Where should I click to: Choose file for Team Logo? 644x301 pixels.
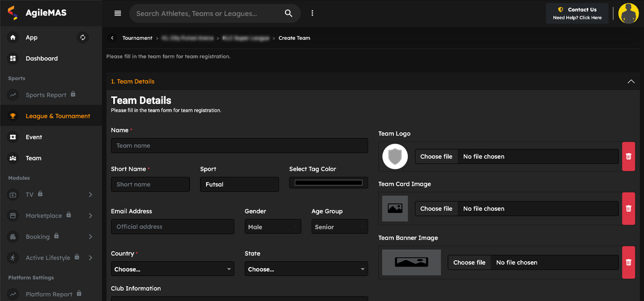click(x=436, y=156)
